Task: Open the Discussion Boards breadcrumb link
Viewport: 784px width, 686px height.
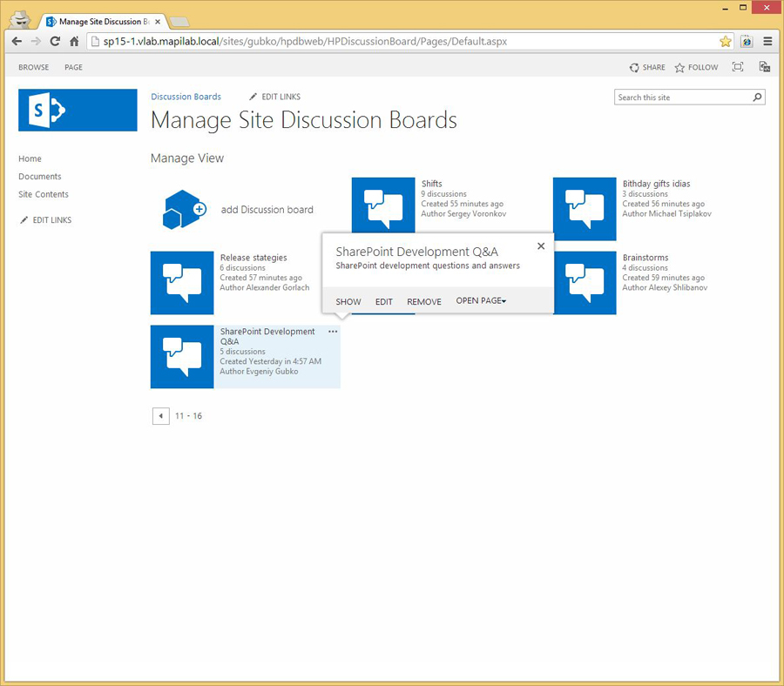Action: coord(186,97)
